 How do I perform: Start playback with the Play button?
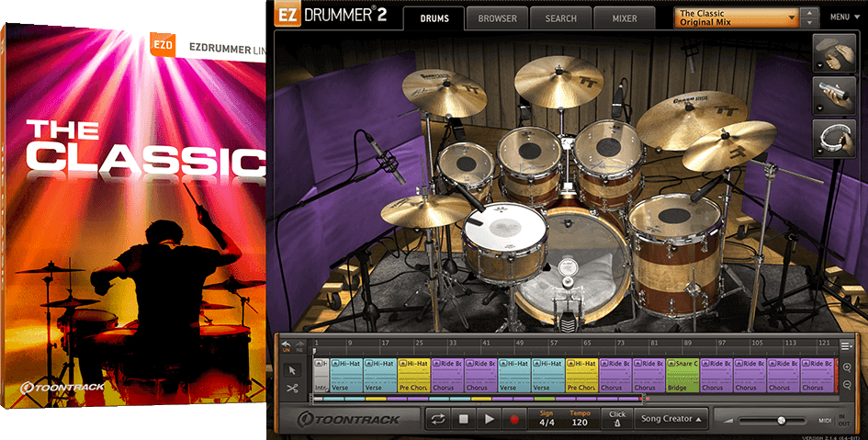(489, 419)
